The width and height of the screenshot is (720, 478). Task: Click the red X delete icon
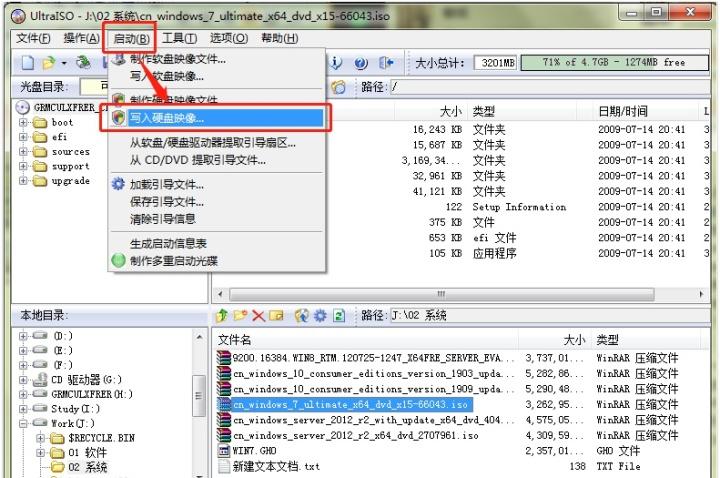point(259,315)
